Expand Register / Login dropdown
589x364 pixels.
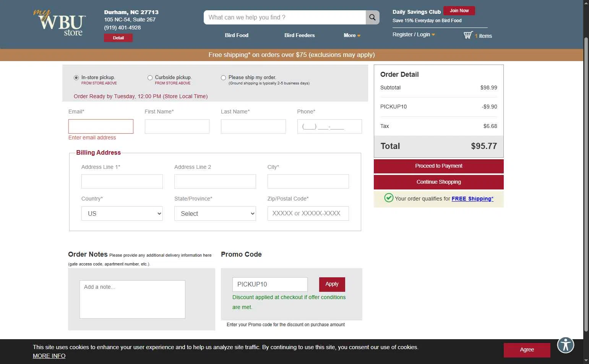[x=414, y=34]
